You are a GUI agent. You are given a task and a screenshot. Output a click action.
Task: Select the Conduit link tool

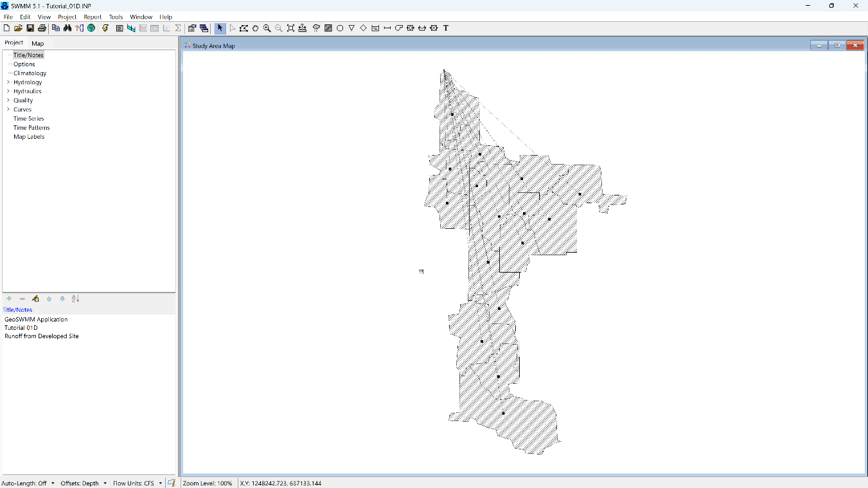coord(386,28)
